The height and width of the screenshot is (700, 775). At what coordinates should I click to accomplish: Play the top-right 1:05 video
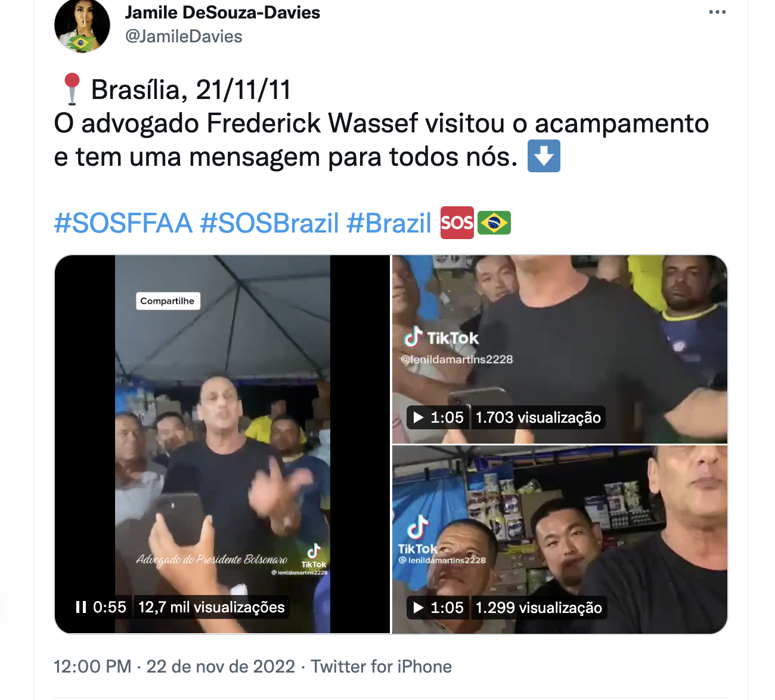[418, 417]
